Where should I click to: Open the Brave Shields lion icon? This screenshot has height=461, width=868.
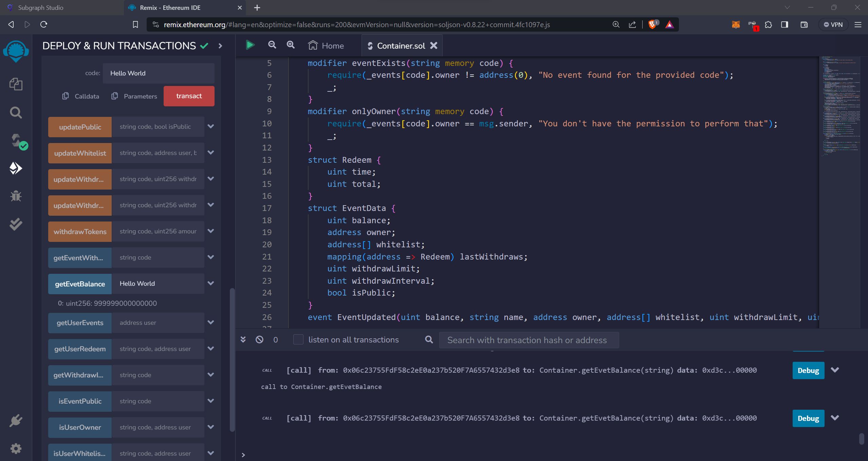click(652, 24)
